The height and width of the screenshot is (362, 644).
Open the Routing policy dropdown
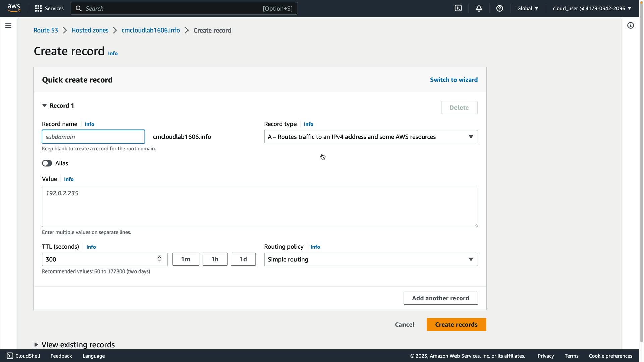coord(371,259)
